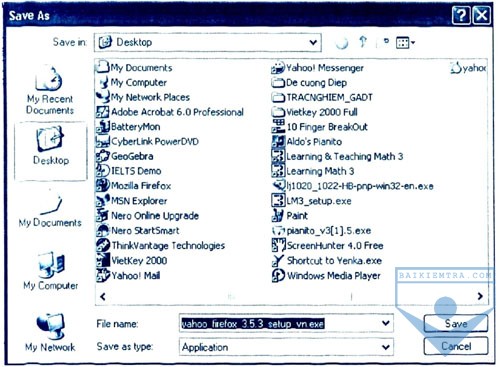The height and width of the screenshot is (367, 500).
Task: Select the Yahoo! Mail icon
Action: click(103, 275)
